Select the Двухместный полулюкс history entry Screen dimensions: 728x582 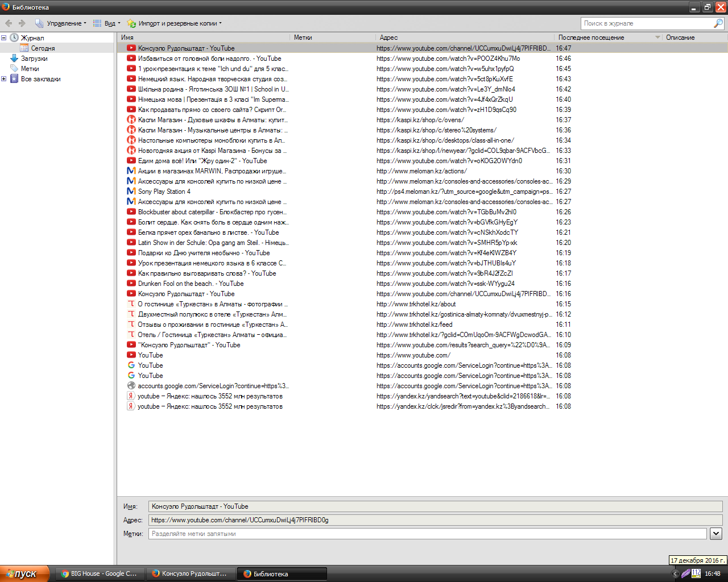(x=422, y=314)
